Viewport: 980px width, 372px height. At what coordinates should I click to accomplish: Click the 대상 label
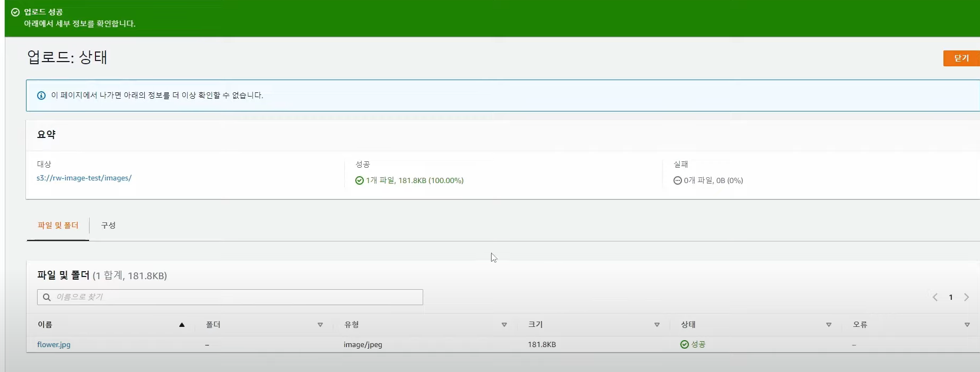pyautogui.click(x=44, y=165)
